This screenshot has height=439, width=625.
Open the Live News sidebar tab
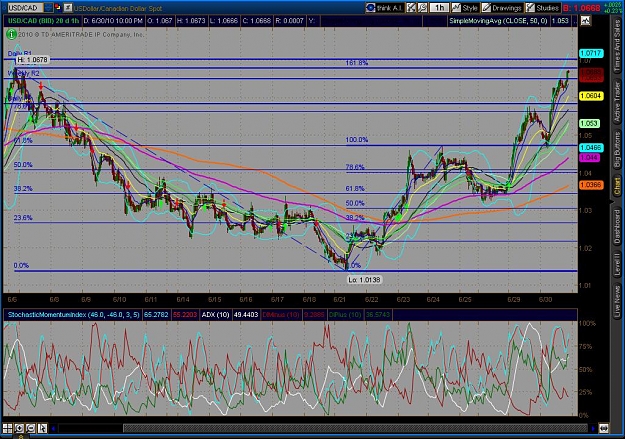617,299
